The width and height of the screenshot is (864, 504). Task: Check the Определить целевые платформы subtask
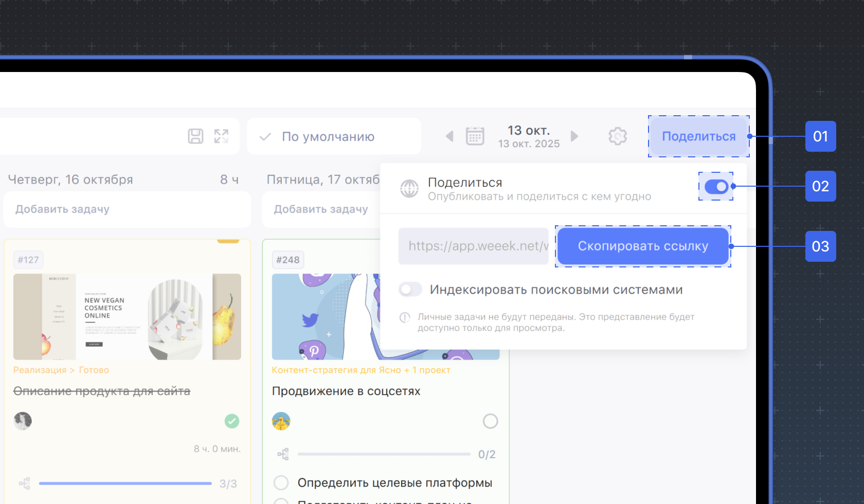click(x=281, y=483)
